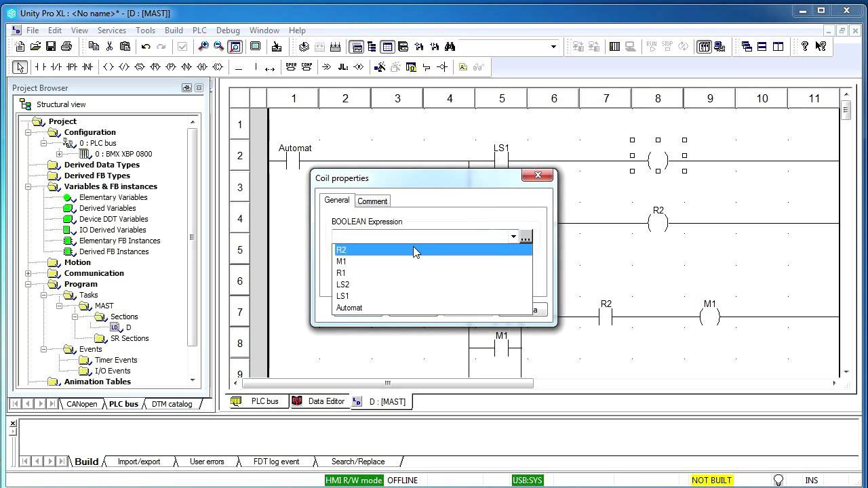This screenshot has height=488, width=868.
Task: Save the project using the floppy disk icon
Action: click(51, 46)
